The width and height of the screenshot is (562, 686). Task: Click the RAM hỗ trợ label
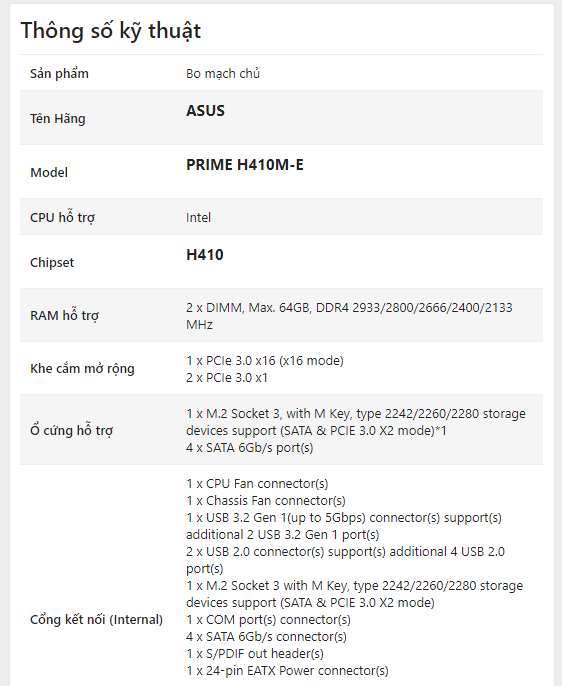tap(64, 315)
